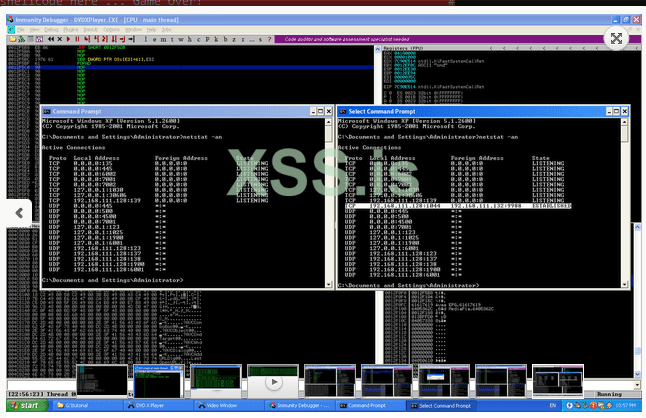Switch to Select Command Prompt taskbar button
The height and width of the screenshot is (418, 646).
442,406
